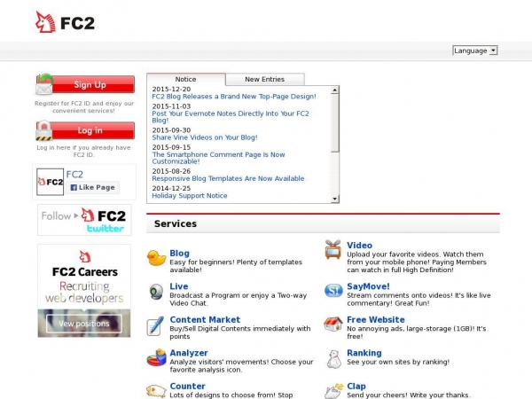Click the Video television icon
Viewport: 532px width, 399px height.
(x=332, y=249)
